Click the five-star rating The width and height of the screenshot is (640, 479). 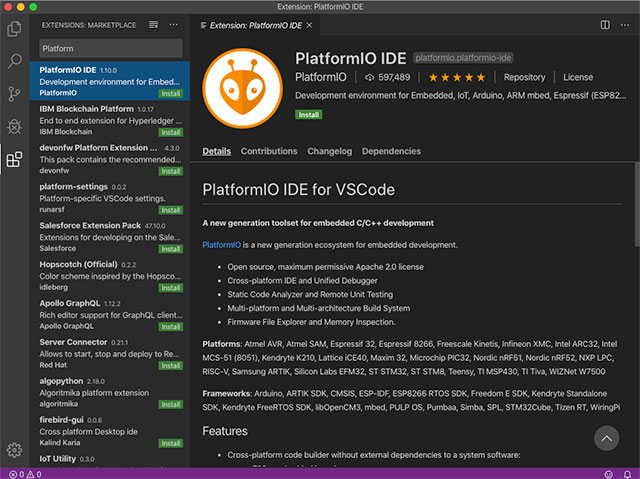coord(455,77)
